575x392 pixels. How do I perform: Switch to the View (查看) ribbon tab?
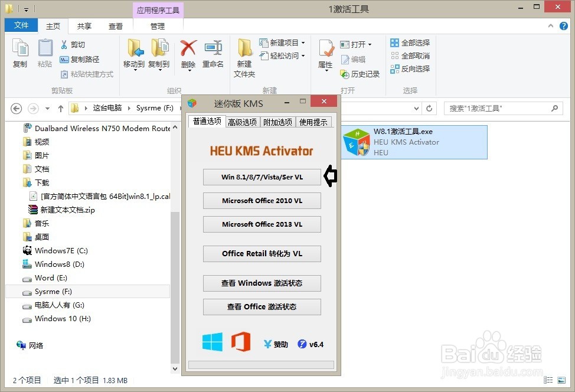coord(116,26)
